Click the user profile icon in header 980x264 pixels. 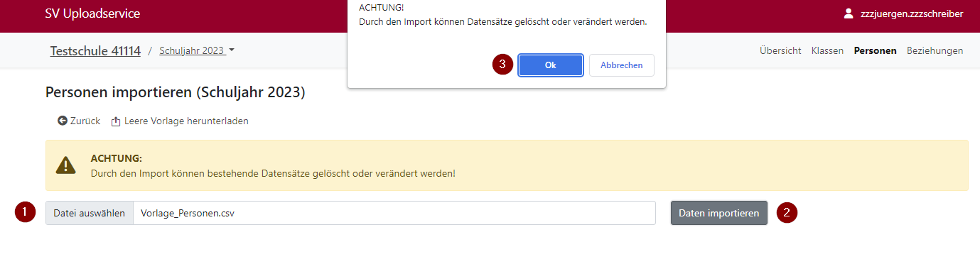[848, 13]
